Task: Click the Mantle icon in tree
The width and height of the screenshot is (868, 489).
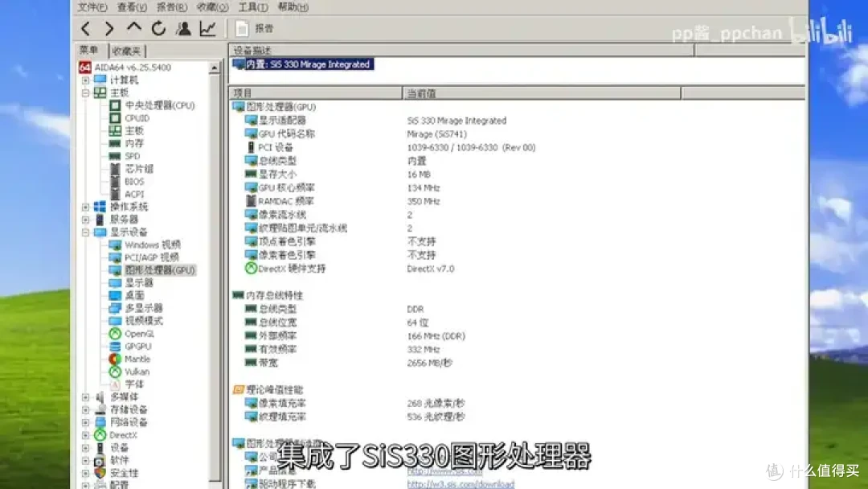Action: click(115, 360)
